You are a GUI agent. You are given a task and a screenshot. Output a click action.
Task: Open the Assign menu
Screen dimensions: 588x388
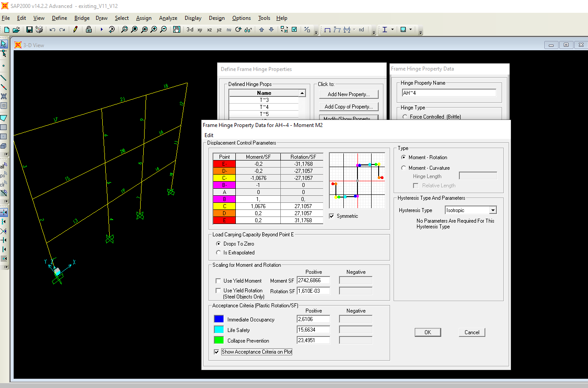(x=144, y=18)
